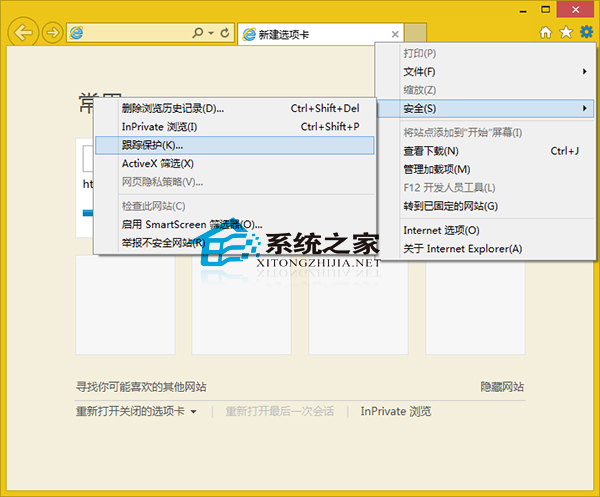Expand the 安全(S) submenu arrow
Image resolution: width=600 pixels, height=497 pixels.
pyautogui.click(x=585, y=108)
